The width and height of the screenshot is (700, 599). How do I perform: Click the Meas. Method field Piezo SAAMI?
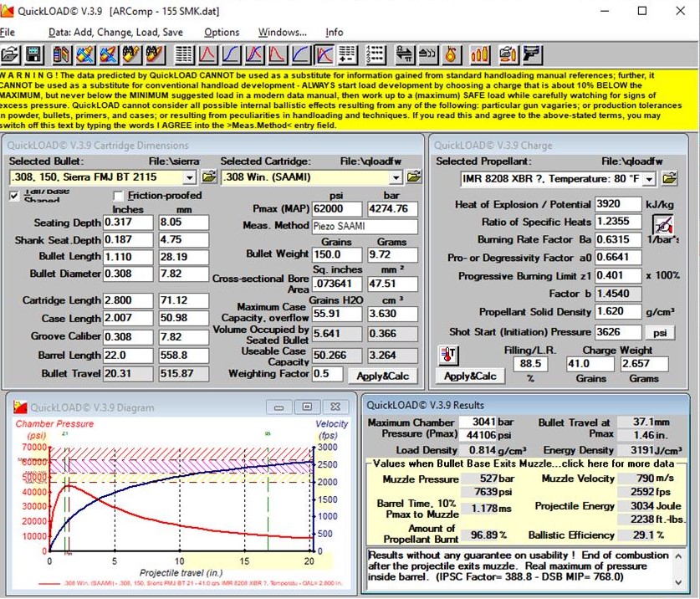click(365, 226)
